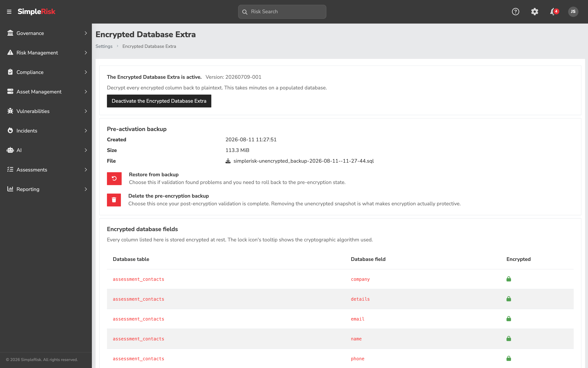Screen dimensions: 588x368
Task: Click the lock icon for company field
Action: coord(509,279)
